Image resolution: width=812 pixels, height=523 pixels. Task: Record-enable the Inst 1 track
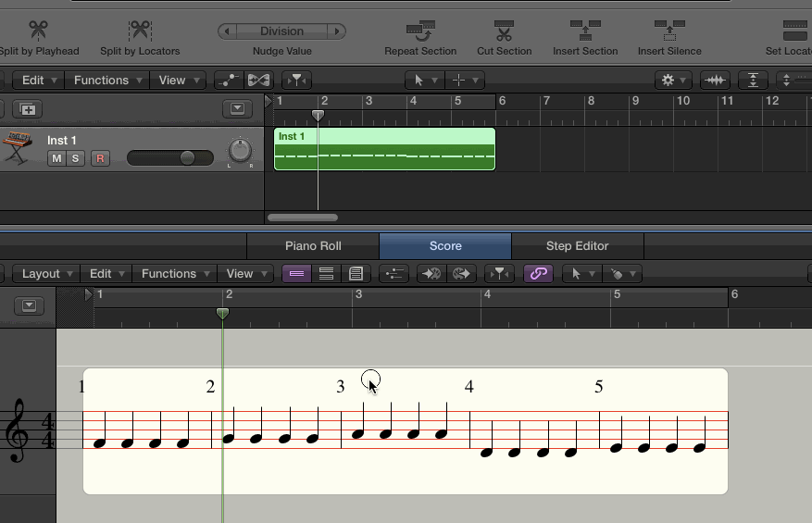[x=100, y=158]
